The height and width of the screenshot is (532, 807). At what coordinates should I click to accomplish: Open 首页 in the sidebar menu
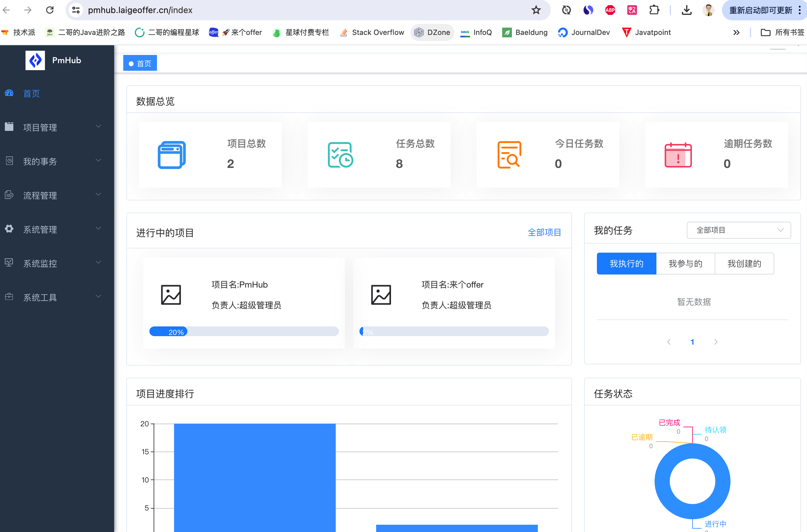click(x=57, y=93)
